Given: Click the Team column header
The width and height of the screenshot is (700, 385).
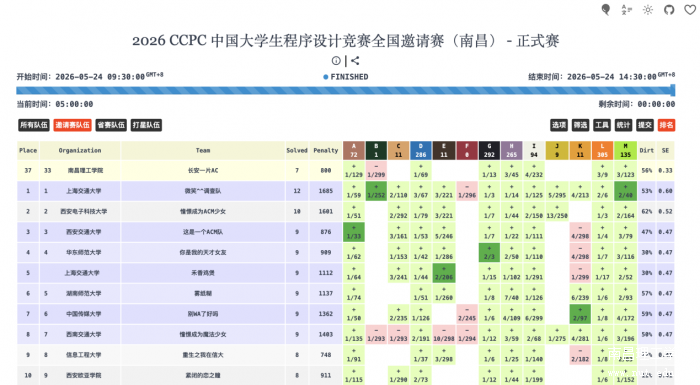Looking at the screenshot, I should [x=203, y=151].
